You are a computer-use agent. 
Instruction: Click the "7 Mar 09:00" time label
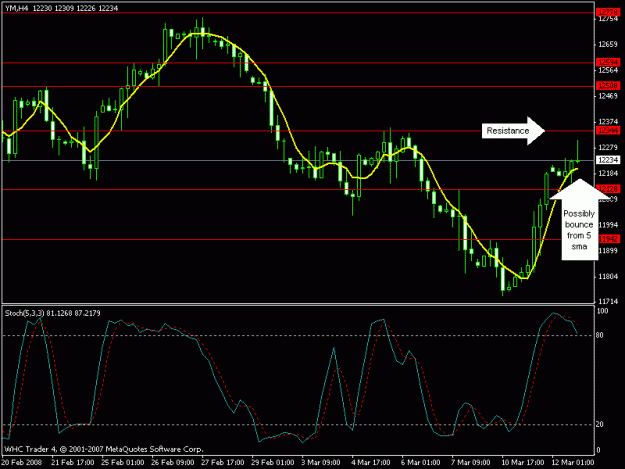click(x=471, y=463)
